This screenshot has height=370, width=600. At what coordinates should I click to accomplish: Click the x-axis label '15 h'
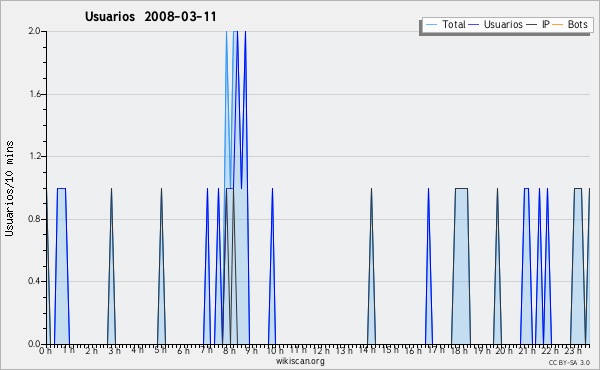390,350
